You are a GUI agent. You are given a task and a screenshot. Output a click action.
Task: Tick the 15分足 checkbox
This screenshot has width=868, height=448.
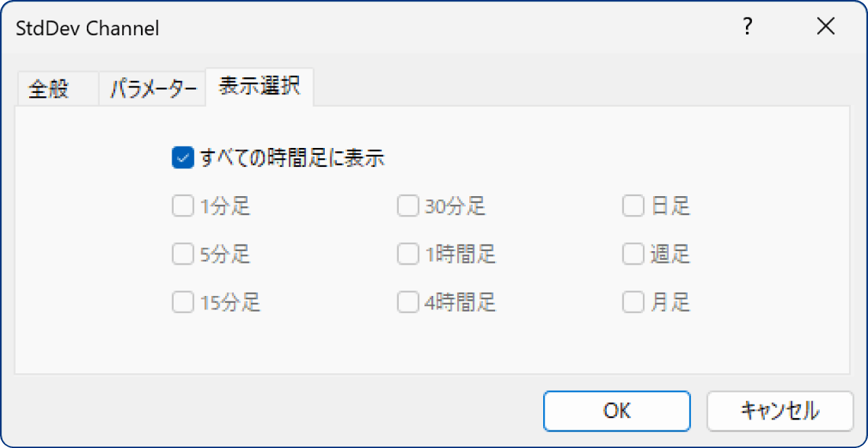pos(183,302)
